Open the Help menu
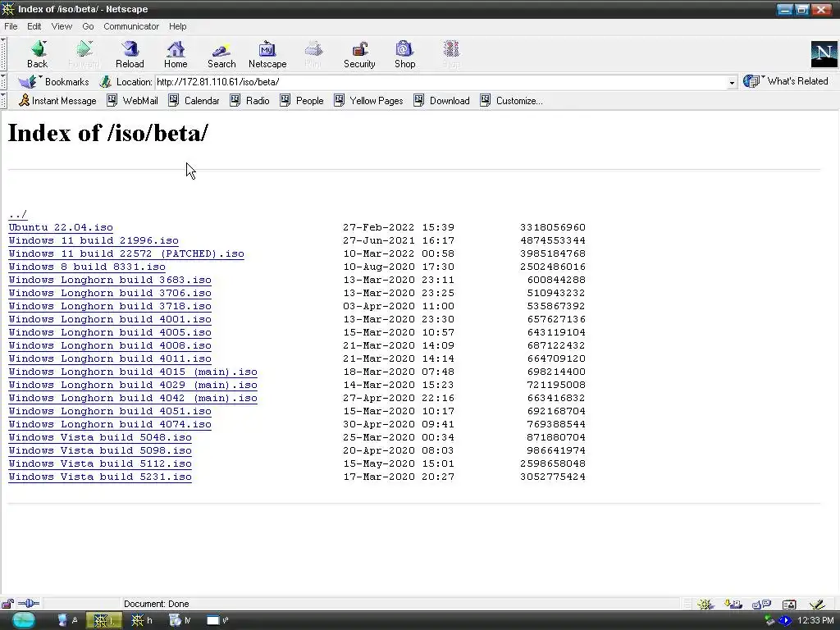The image size is (840, 630). tap(178, 26)
